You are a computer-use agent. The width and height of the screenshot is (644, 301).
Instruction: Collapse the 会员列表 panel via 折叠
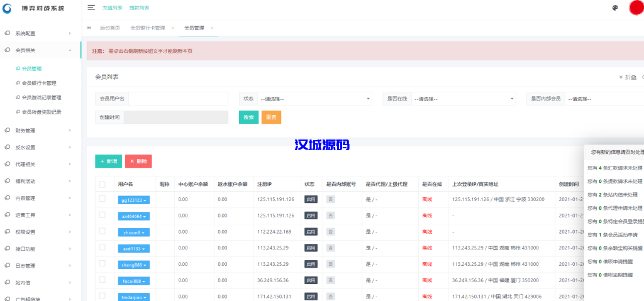tap(628, 77)
